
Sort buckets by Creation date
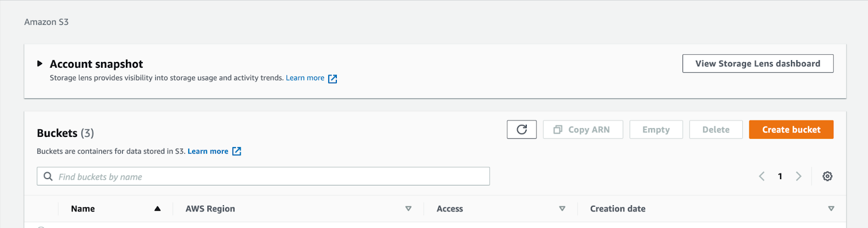(831, 208)
